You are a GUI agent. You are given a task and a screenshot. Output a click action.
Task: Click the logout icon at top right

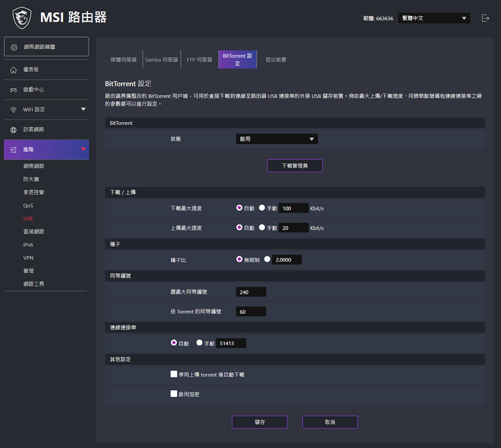pyautogui.click(x=485, y=18)
